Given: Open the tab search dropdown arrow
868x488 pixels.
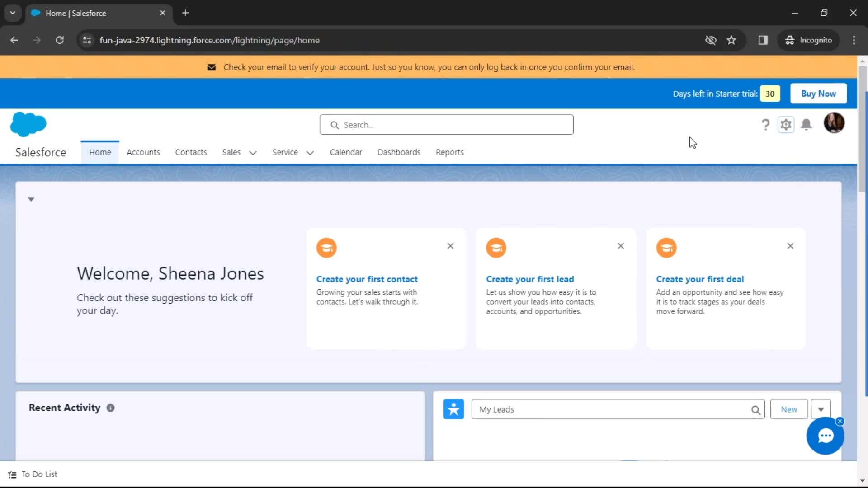Looking at the screenshot, I should coord(13,13).
